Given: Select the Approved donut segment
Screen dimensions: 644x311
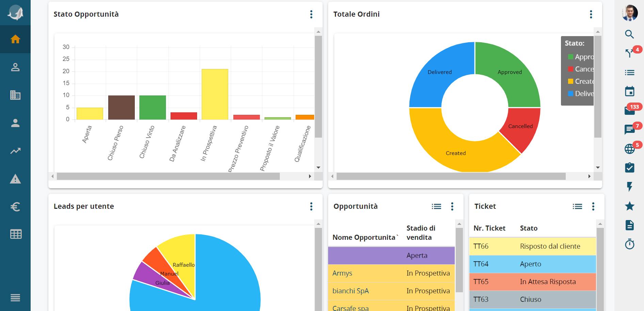Looking at the screenshot, I should coord(510,72).
